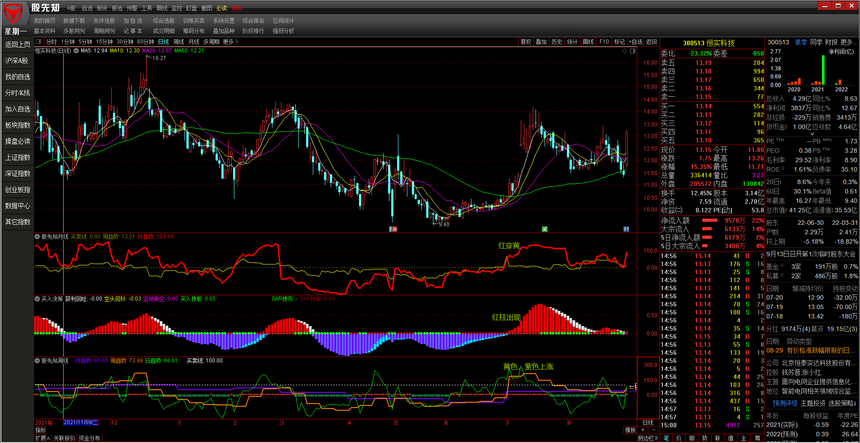Click 标记 chart toolbar button
This screenshot has width=860, height=443.
click(x=619, y=42)
